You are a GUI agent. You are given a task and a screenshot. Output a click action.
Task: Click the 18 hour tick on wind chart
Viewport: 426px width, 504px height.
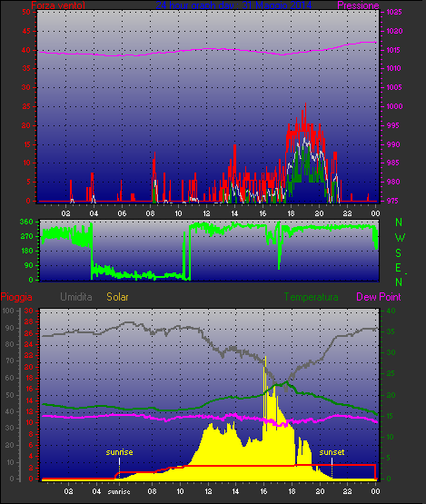[x=291, y=213]
